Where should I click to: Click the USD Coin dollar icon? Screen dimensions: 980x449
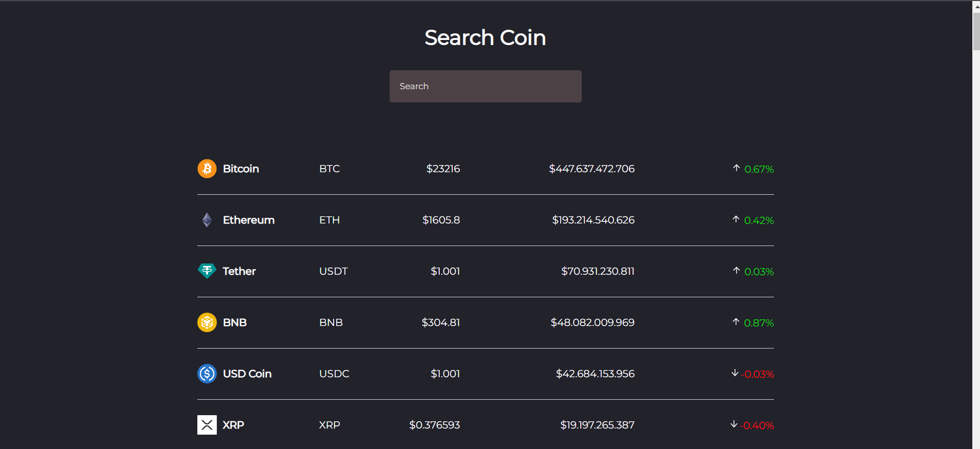pos(207,374)
